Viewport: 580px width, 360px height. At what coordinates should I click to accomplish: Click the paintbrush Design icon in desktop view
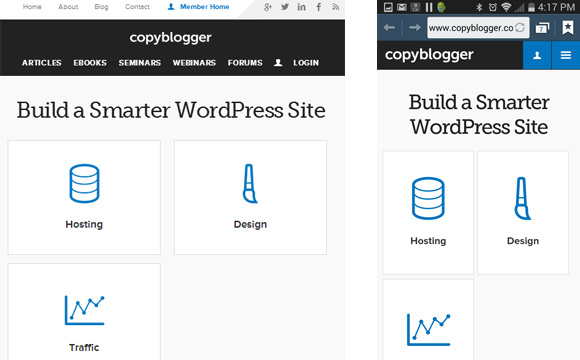tap(250, 184)
